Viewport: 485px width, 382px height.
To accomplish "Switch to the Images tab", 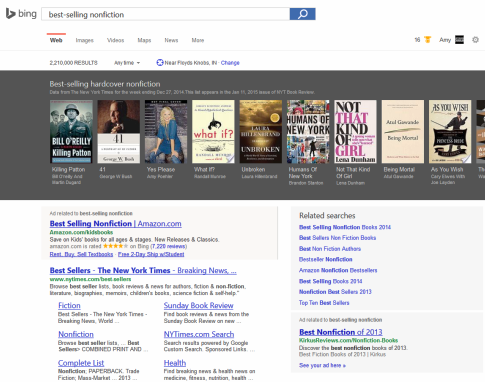I will [84, 40].
